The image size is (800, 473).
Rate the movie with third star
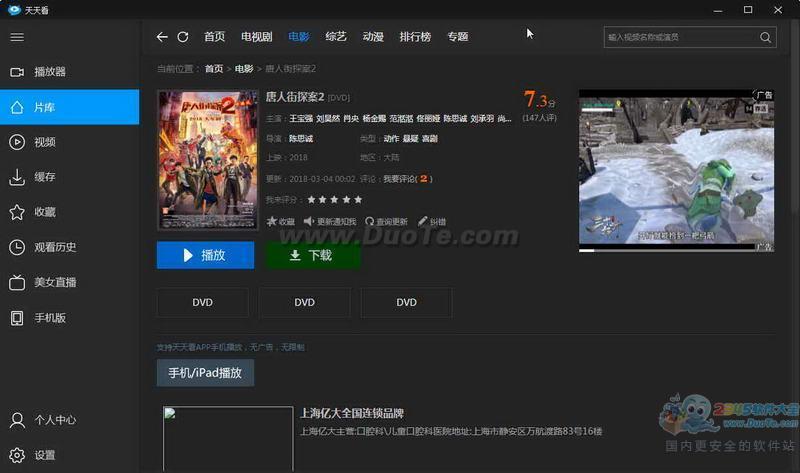[334, 200]
